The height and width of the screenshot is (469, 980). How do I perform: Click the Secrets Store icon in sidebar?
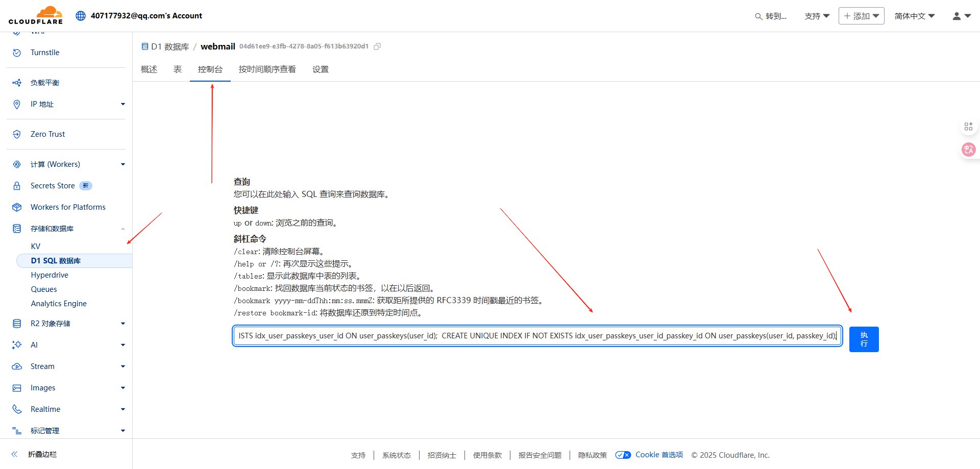17,186
